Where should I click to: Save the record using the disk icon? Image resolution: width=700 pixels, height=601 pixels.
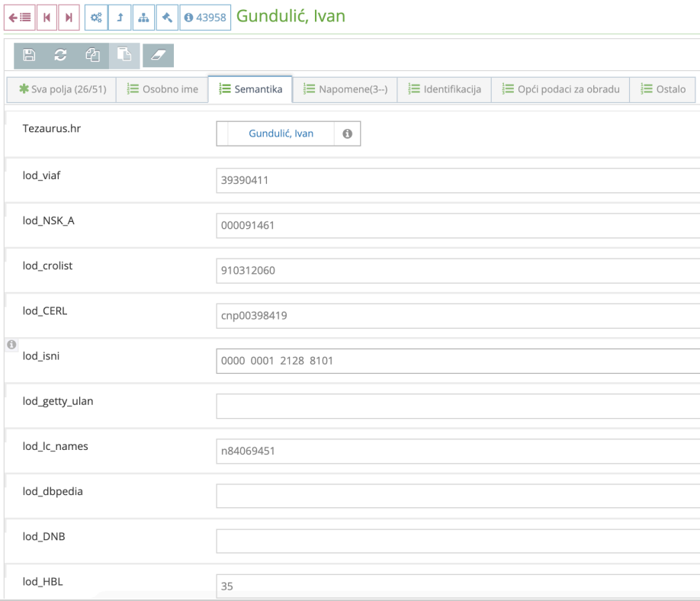(x=28, y=55)
